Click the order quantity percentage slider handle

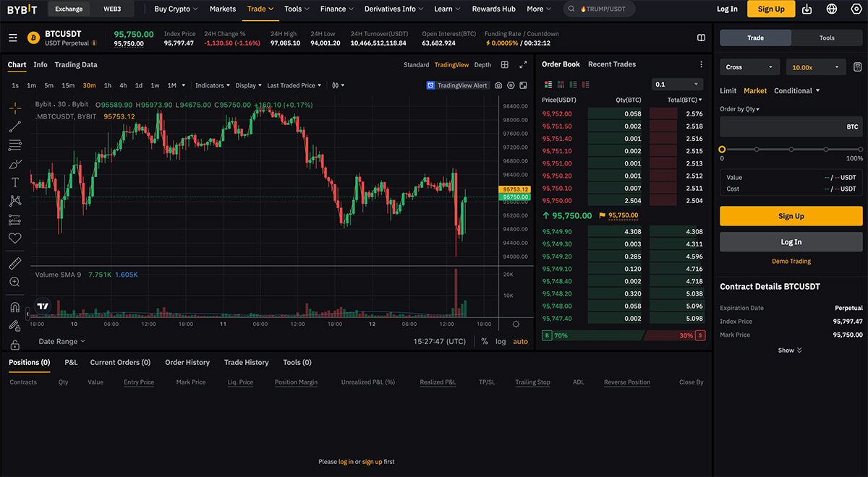[722, 149]
